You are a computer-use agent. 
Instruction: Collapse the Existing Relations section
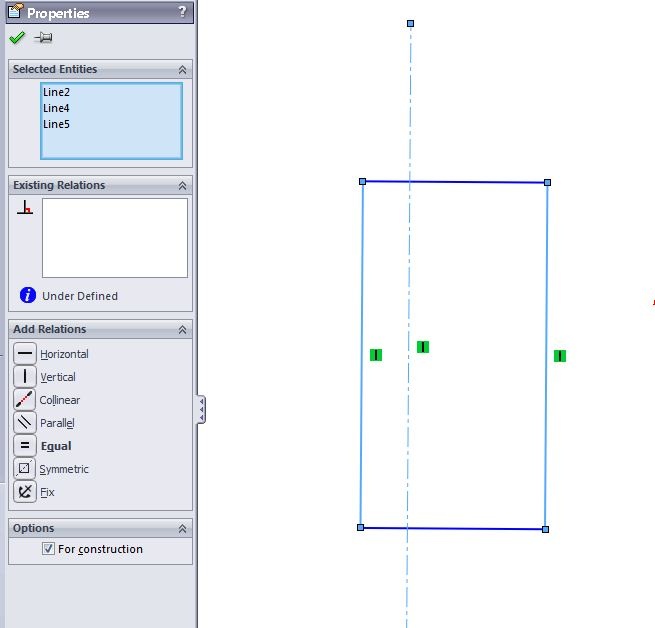[x=183, y=186]
